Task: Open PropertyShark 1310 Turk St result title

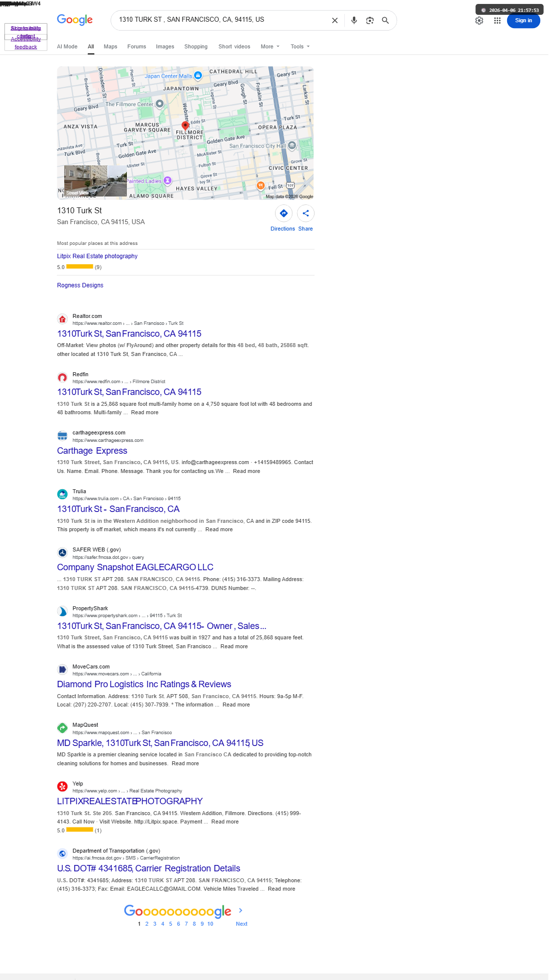Action: [162, 626]
